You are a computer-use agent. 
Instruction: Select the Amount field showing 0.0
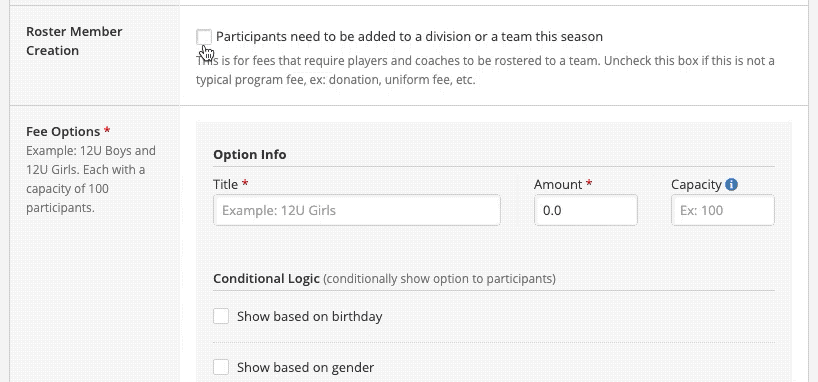point(585,210)
